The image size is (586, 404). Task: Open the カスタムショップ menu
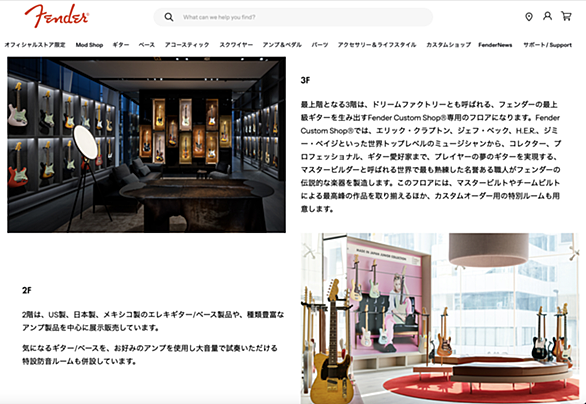click(x=448, y=45)
